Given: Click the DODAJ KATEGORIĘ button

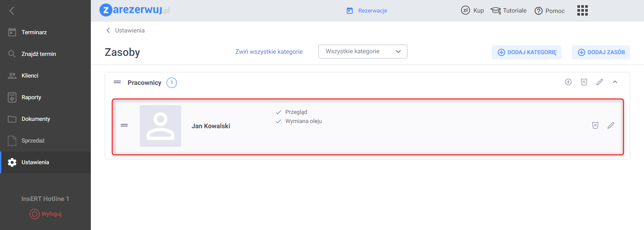Looking at the screenshot, I should click(x=526, y=52).
